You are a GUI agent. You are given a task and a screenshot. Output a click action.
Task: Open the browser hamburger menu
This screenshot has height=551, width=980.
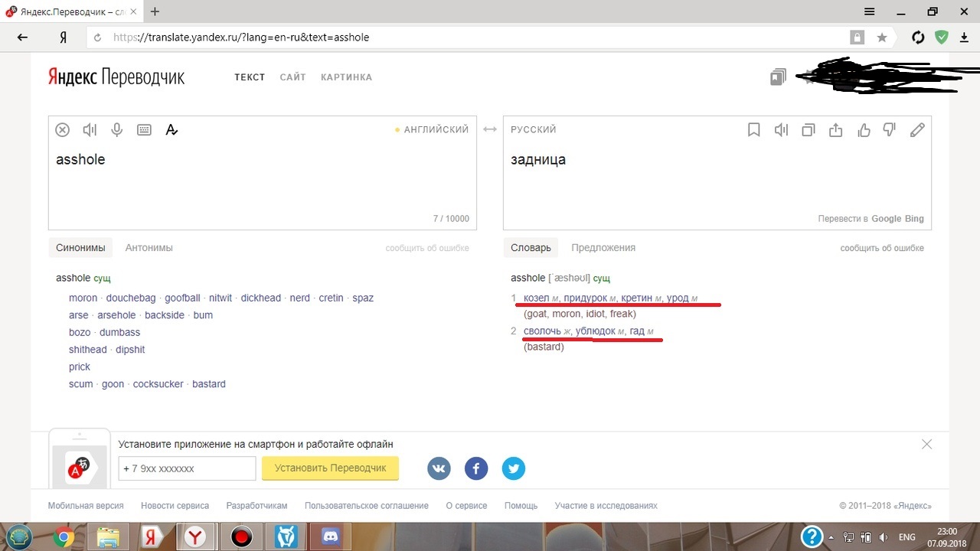[869, 11]
